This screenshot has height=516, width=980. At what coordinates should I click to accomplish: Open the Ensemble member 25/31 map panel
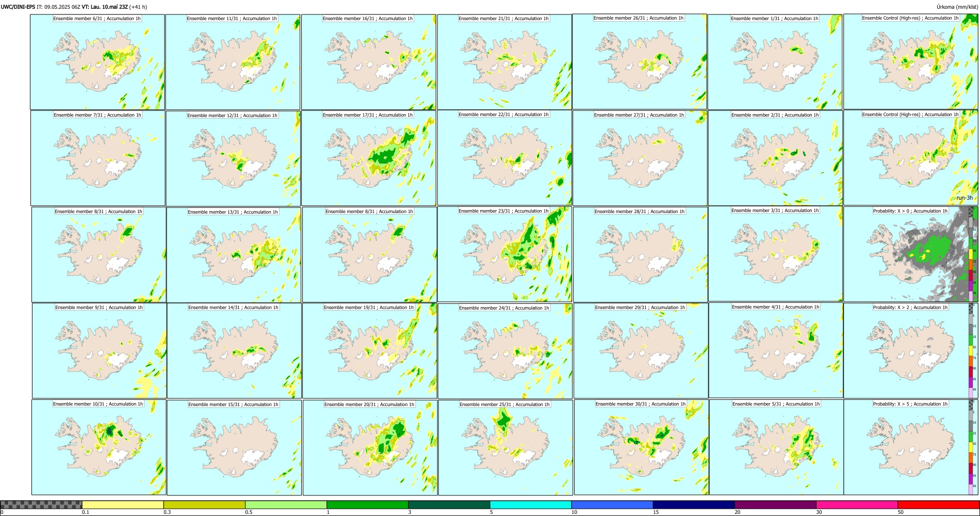pyautogui.click(x=505, y=448)
